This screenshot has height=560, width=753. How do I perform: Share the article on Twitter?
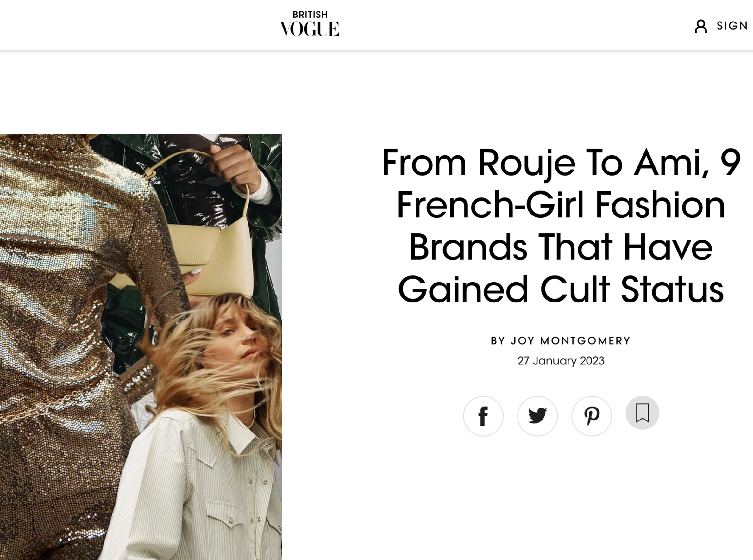click(x=537, y=416)
